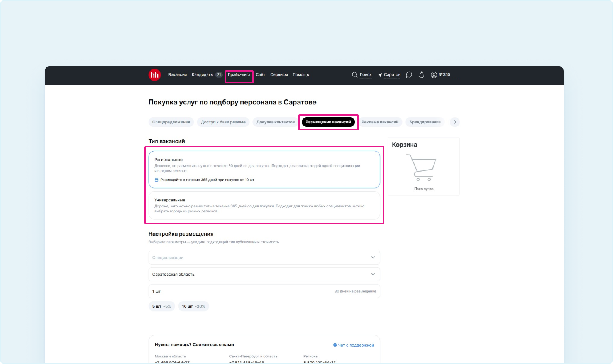Open the Саратовская область region dropdown

(264, 274)
